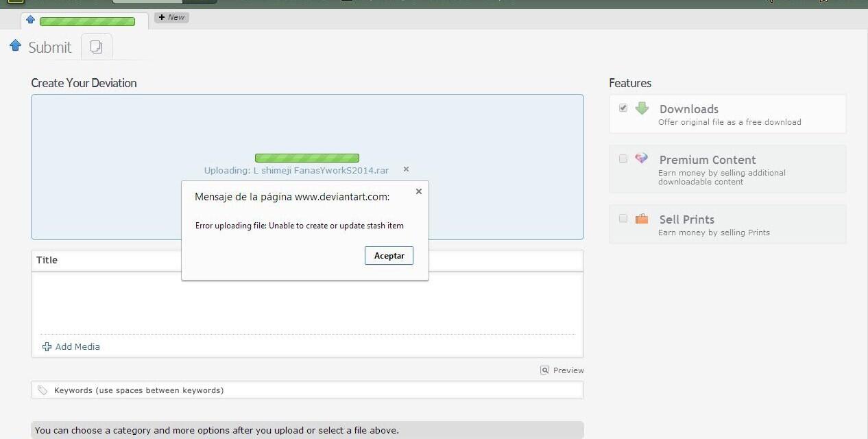Click the upload progress bar in drop area
Viewport: 868px width, 439px height.
(307, 158)
